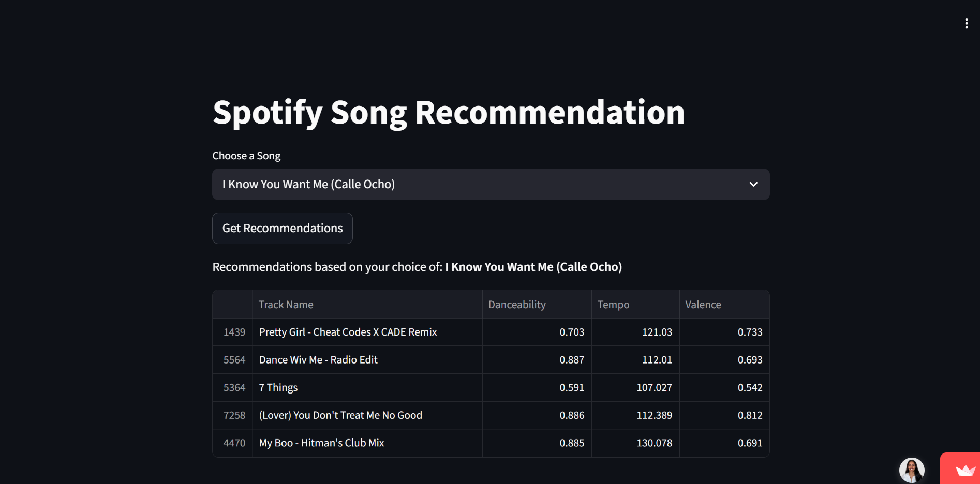The width and height of the screenshot is (980, 484).
Task: Click the '7 Things' track name cell
Action: pyautogui.click(x=278, y=387)
